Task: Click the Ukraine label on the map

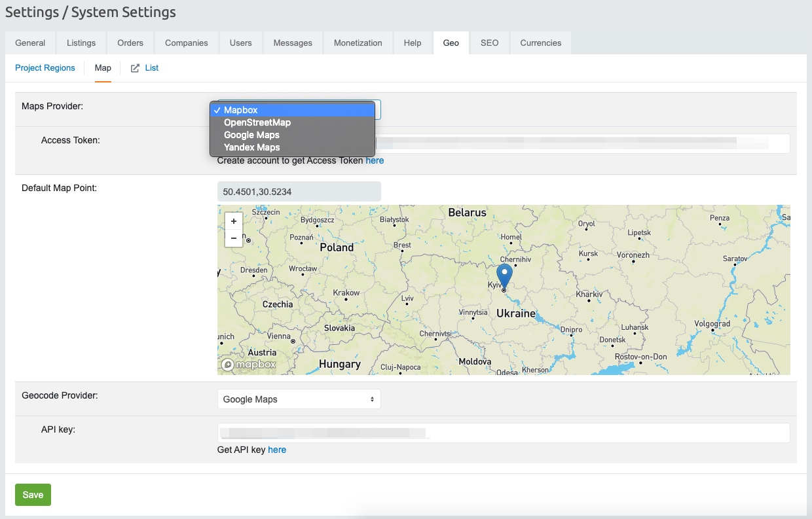Action: [x=516, y=313]
